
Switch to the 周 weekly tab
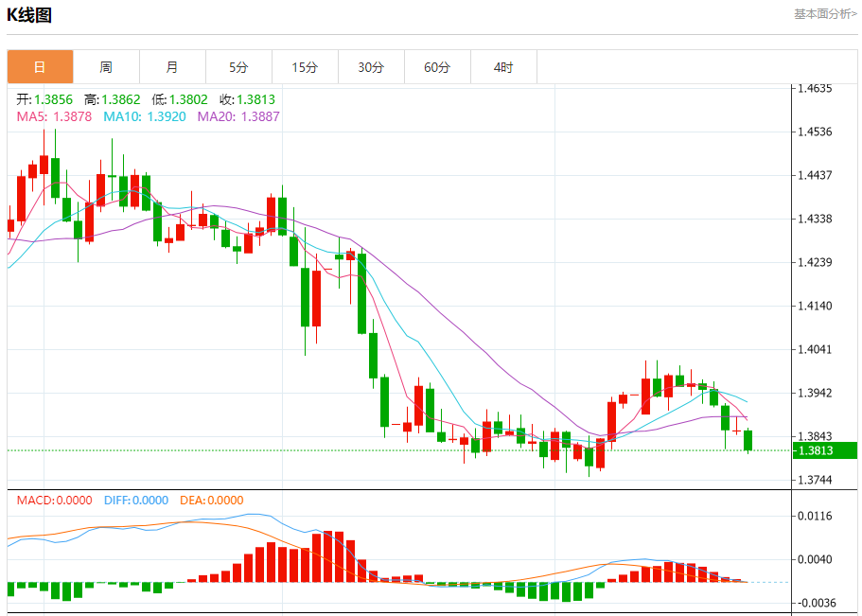(106, 67)
